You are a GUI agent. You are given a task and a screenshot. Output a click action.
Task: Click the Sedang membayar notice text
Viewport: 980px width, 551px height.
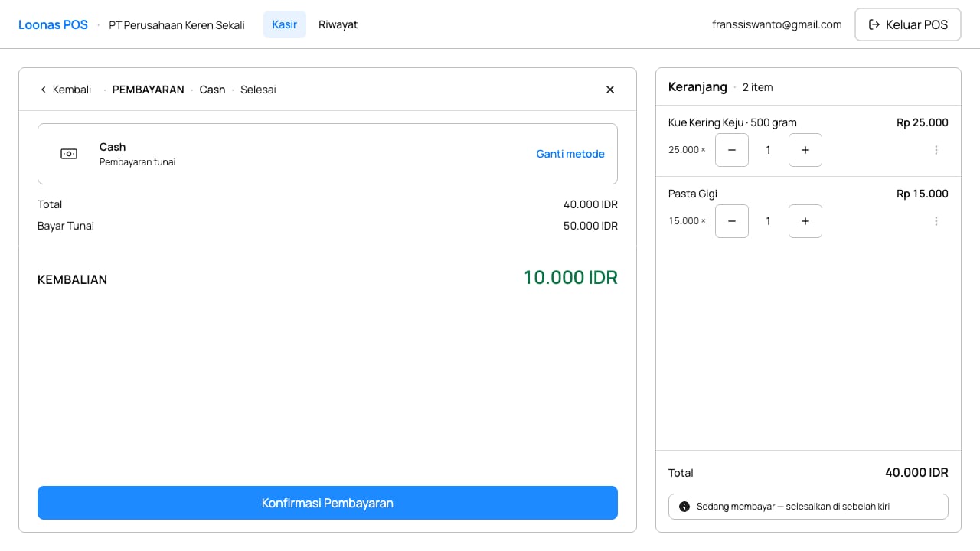point(793,507)
